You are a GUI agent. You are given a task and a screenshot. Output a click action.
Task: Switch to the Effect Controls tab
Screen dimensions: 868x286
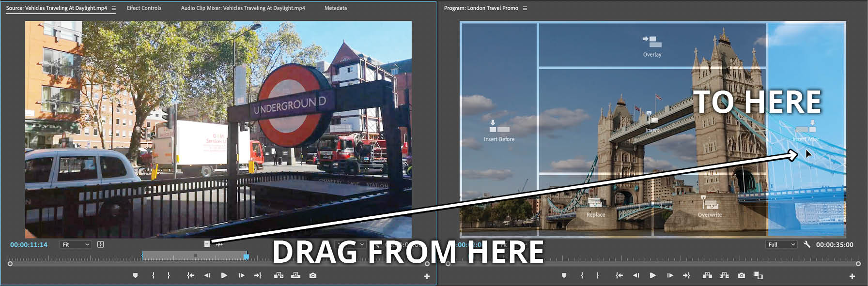144,8
